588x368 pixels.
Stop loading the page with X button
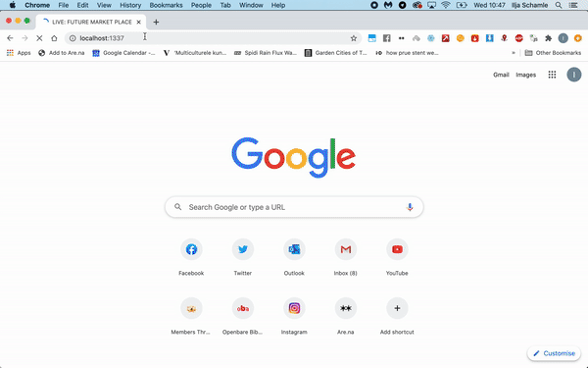pyautogui.click(x=39, y=38)
